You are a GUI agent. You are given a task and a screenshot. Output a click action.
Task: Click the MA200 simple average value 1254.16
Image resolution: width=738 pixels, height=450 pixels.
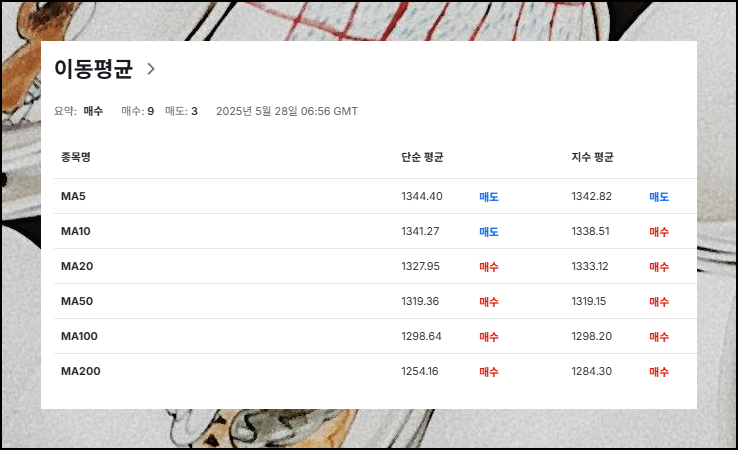point(420,371)
